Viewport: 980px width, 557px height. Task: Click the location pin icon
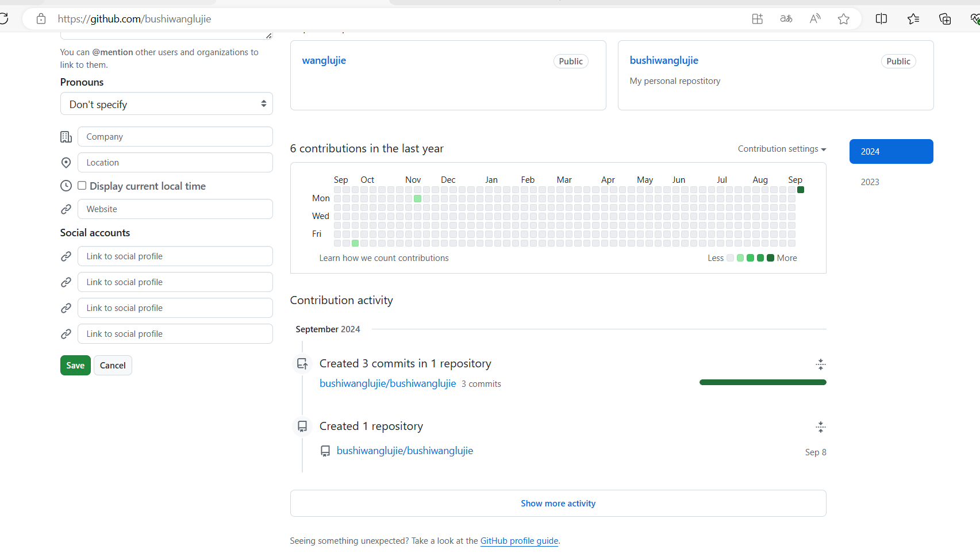(x=66, y=163)
